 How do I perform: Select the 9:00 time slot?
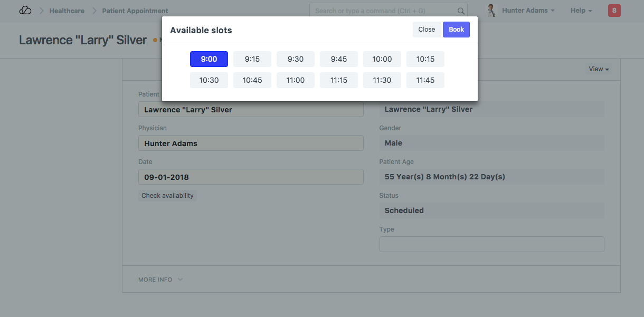[209, 59]
